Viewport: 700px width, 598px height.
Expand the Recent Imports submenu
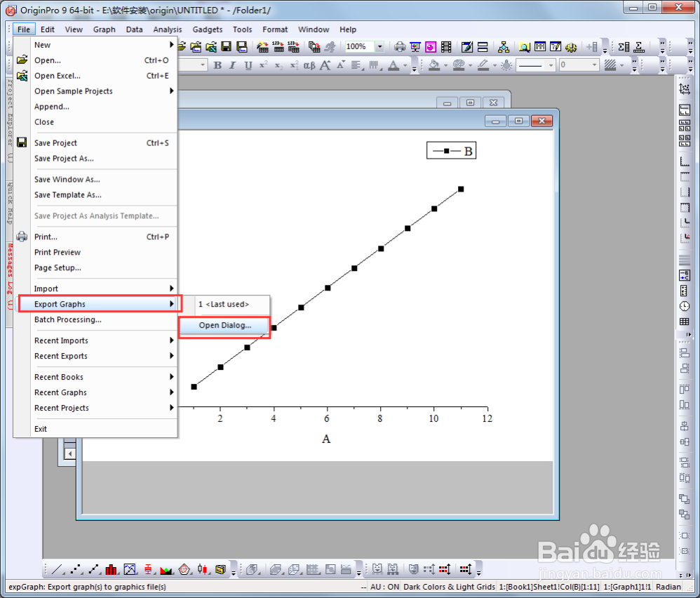(x=171, y=340)
